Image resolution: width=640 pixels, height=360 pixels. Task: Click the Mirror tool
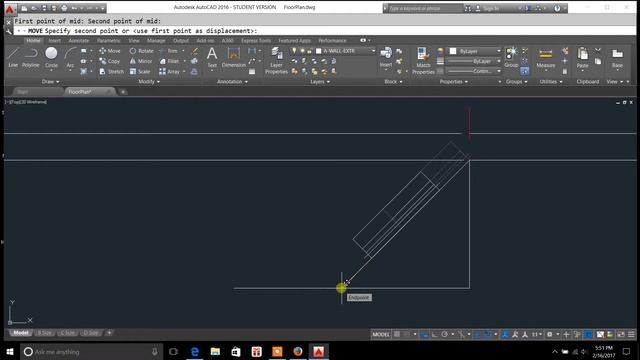pos(141,61)
